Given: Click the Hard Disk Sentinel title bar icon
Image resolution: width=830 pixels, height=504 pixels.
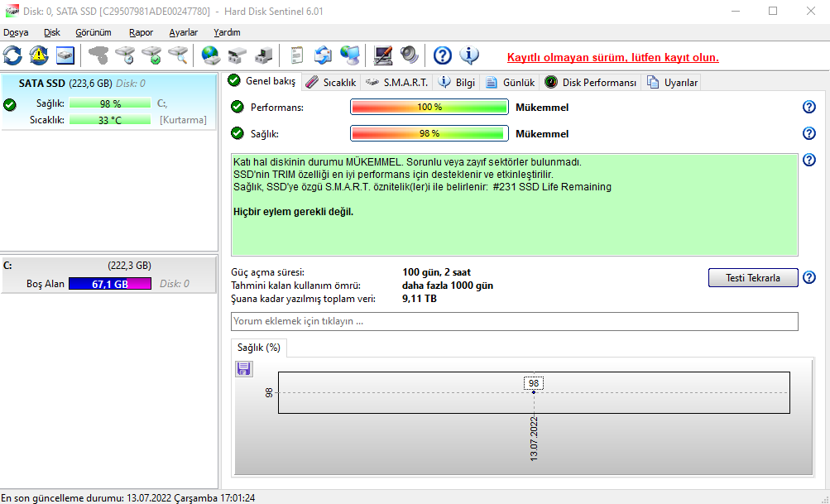Looking at the screenshot, I should [12, 11].
